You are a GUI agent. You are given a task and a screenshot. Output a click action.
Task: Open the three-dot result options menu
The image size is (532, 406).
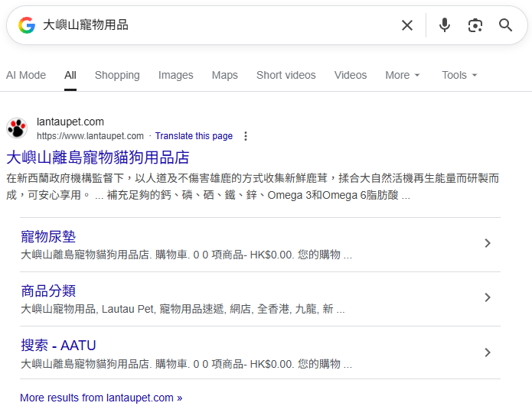point(246,136)
